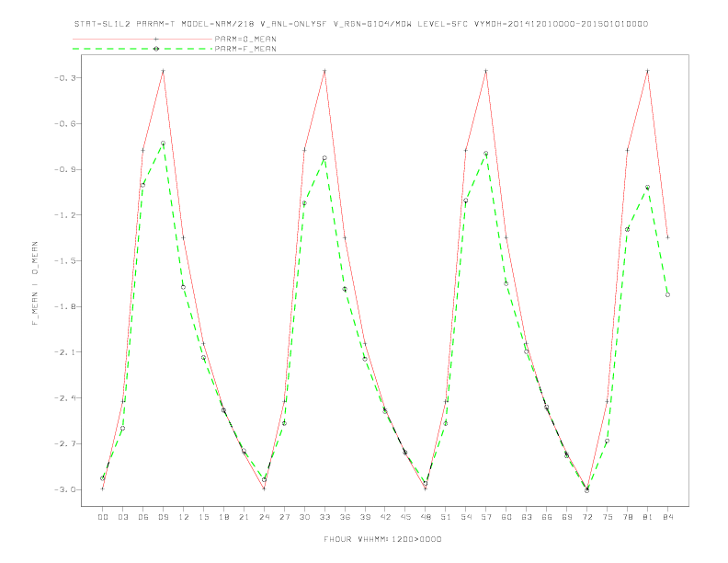Click the 33 forecast hour tick label

(324, 517)
